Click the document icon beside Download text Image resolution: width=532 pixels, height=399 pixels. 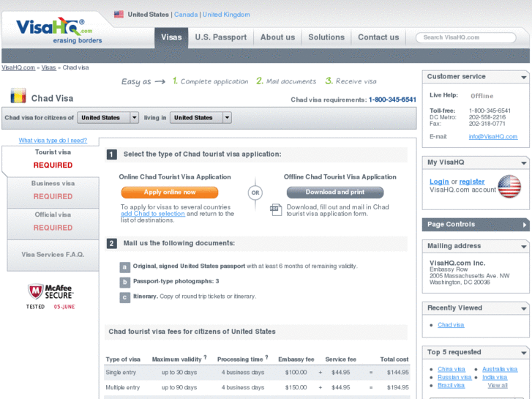pos(276,210)
